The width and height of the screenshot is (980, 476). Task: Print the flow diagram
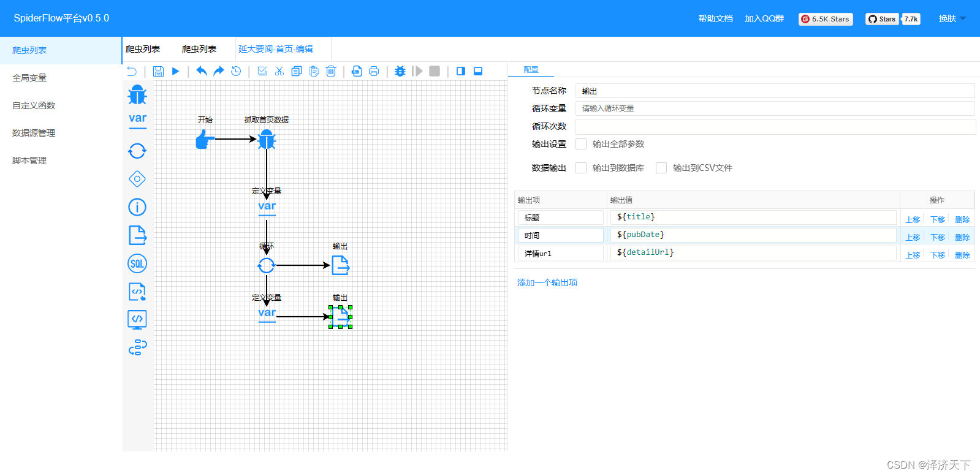click(374, 71)
